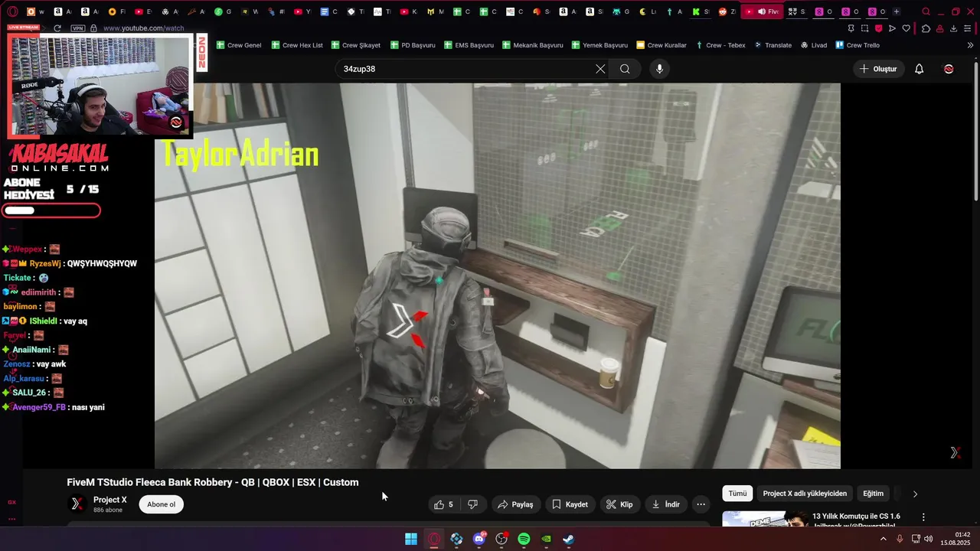Open the Project X channel avatar
Viewport: 980px width, 551px height.
tap(77, 504)
